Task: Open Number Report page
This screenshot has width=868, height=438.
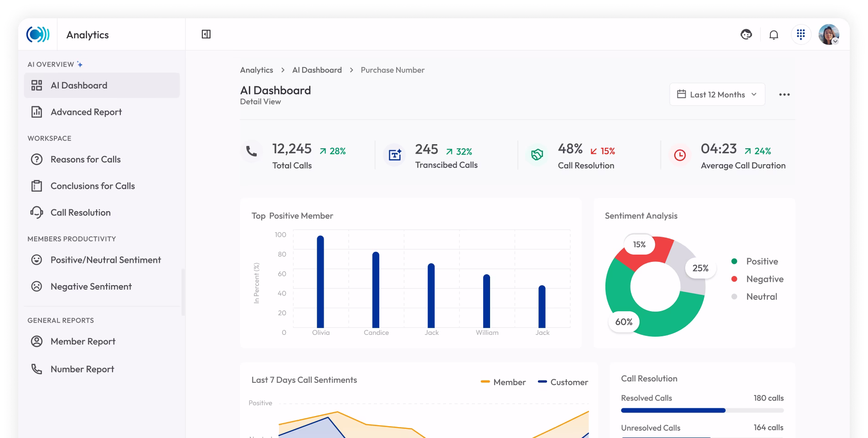Action: pos(102,369)
